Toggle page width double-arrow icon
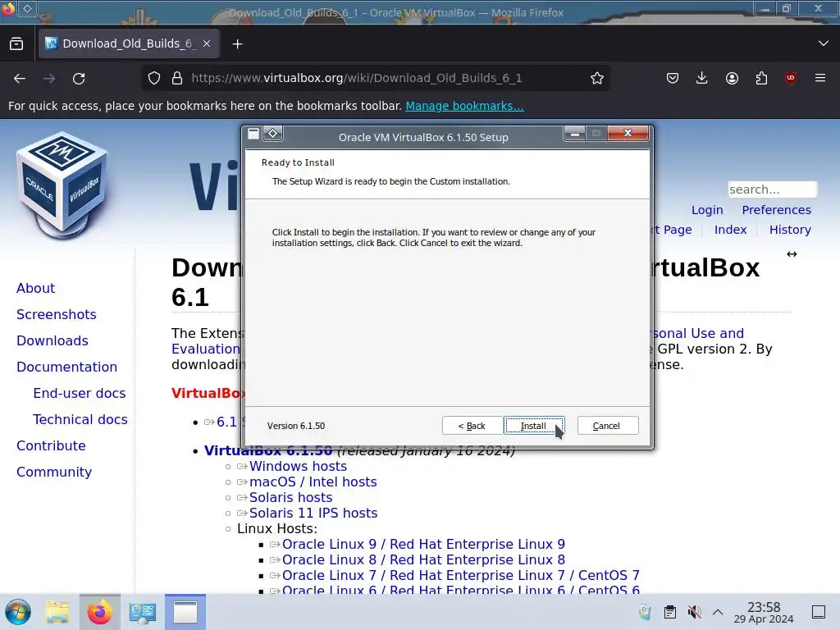Viewport: 840px width, 630px height. tap(792, 254)
